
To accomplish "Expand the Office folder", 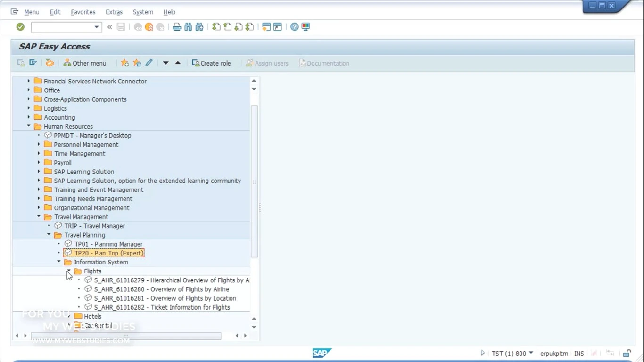I will pyautogui.click(x=29, y=90).
